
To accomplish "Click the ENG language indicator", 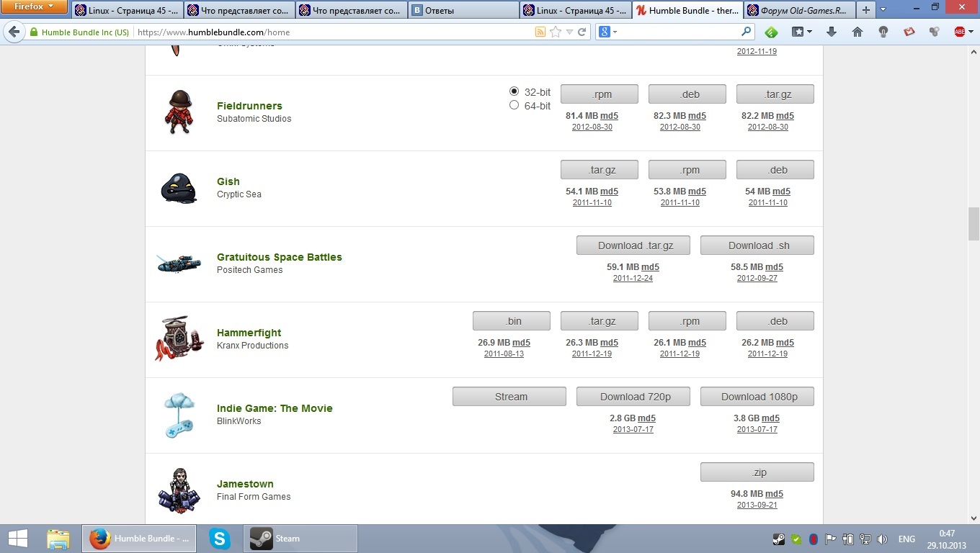I will 906,539.
